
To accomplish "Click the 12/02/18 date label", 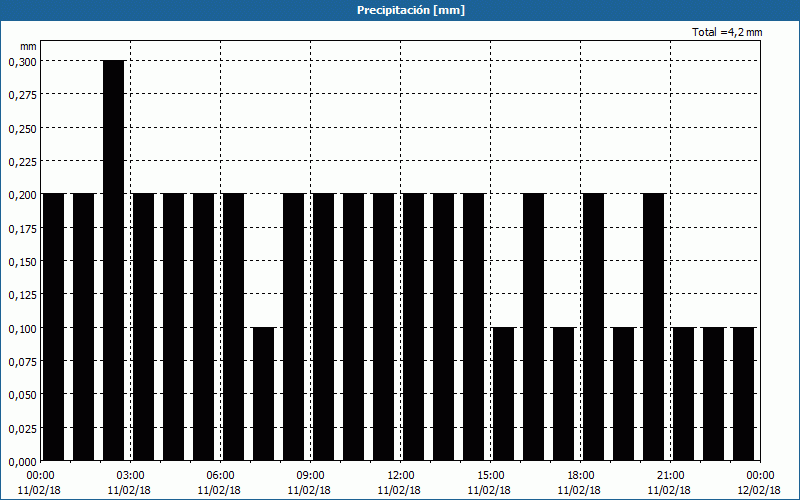I will [760, 490].
